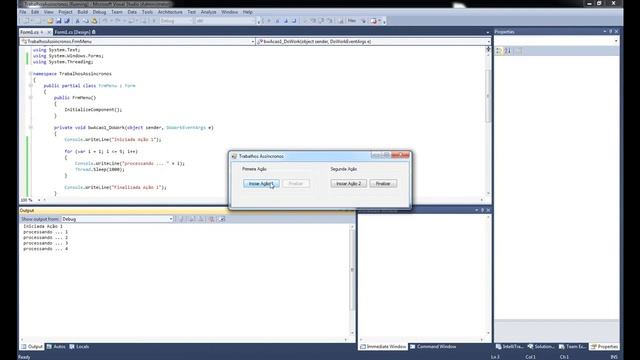Select the Solution Explorer tab at bottom right
Viewport: 640px width, 360px height.
tap(541, 347)
